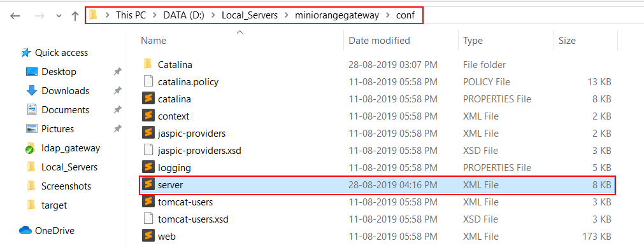Image resolution: width=644 pixels, height=248 pixels.
Task: Sort files by Type column
Action: pyautogui.click(x=473, y=41)
